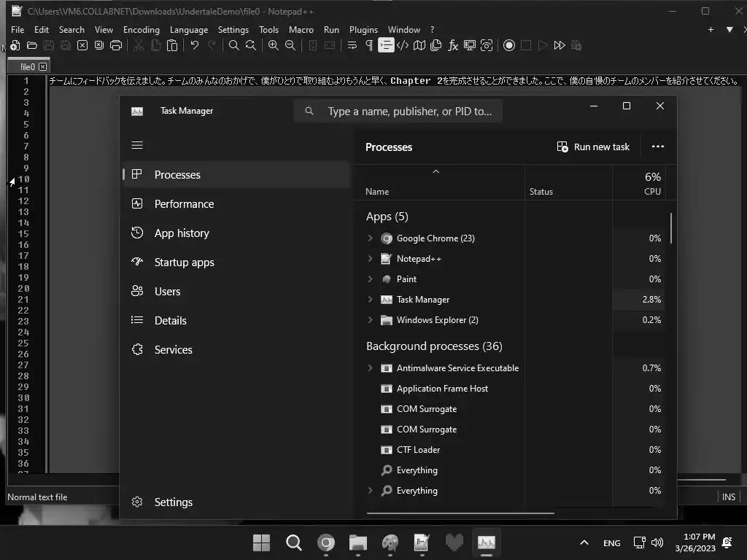The width and height of the screenshot is (747, 560).
Task: Click the Task Manager horizontal scrollbar
Action: click(x=460, y=513)
